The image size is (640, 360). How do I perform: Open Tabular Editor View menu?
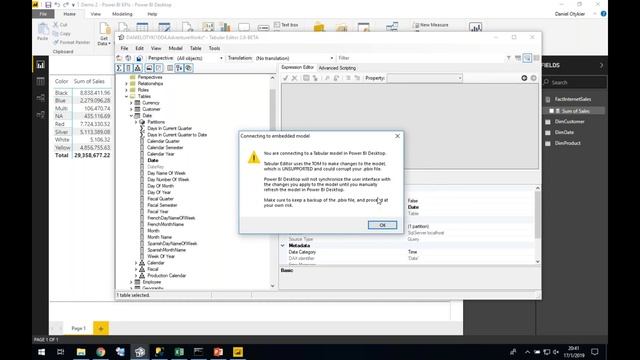(x=156, y=48)
